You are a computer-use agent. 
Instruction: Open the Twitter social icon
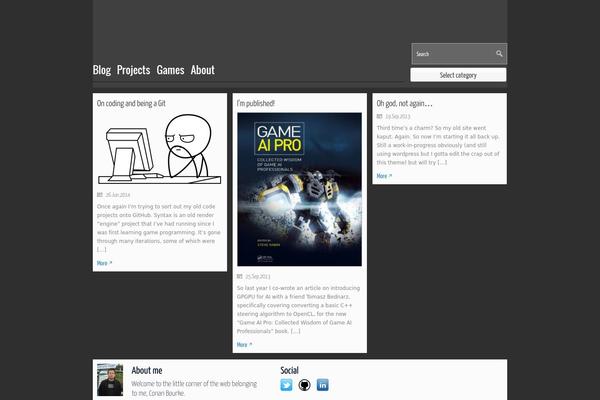[x=286, y=385]
